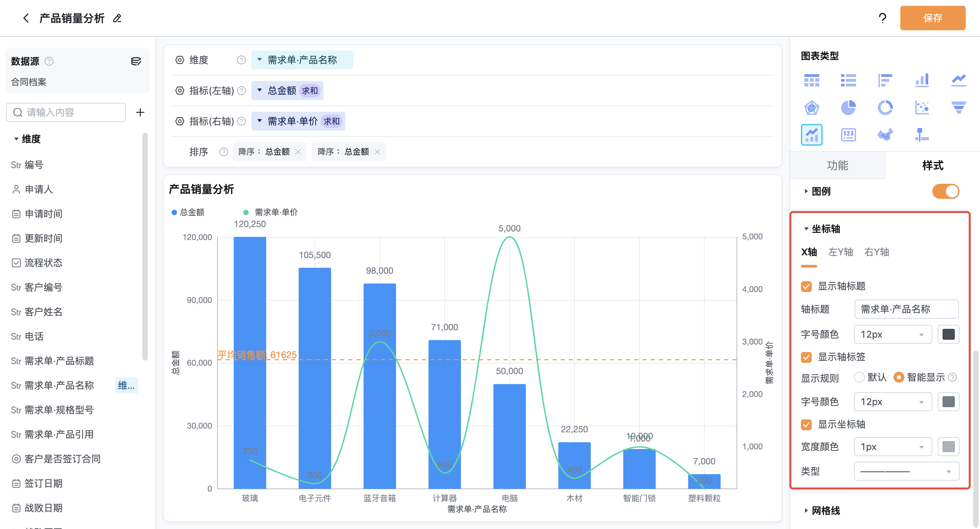This screenshot has height=529, width=980.
Task: Click the 保存 button
Action: pyautogui.click(x=932, y=18)
